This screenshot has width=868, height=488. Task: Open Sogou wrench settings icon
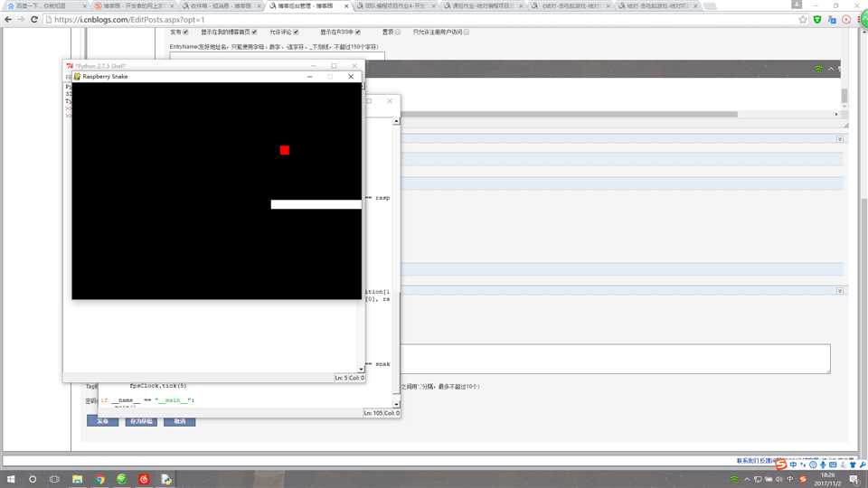tap(863, 465)
